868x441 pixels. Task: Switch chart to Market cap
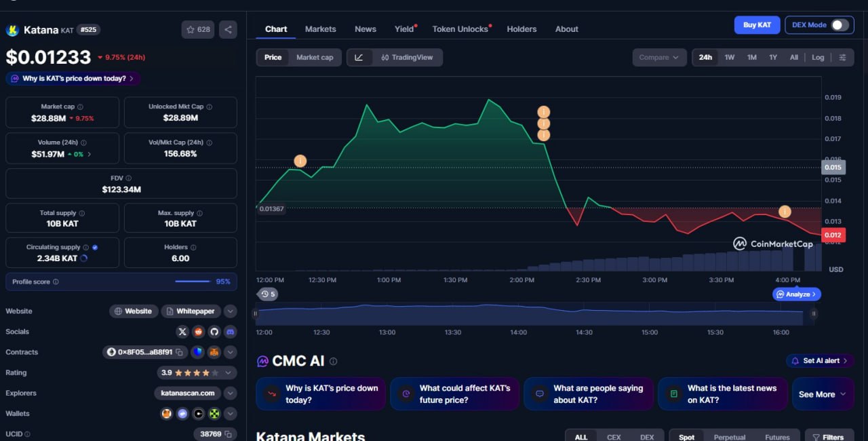coord(315,58)
